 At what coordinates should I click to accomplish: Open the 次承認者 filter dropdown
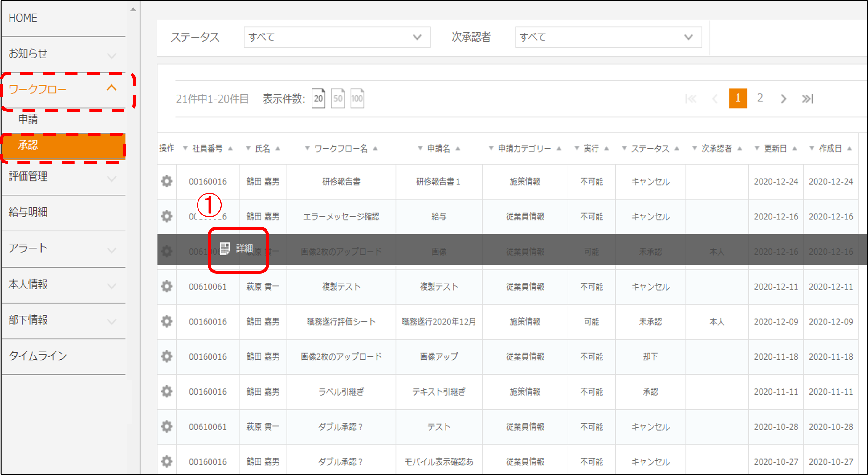point(608,37)
